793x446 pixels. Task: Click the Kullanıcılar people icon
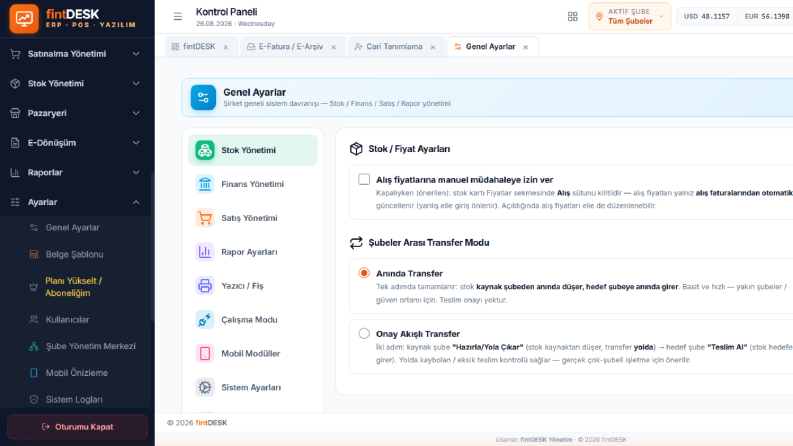[34, 320]
